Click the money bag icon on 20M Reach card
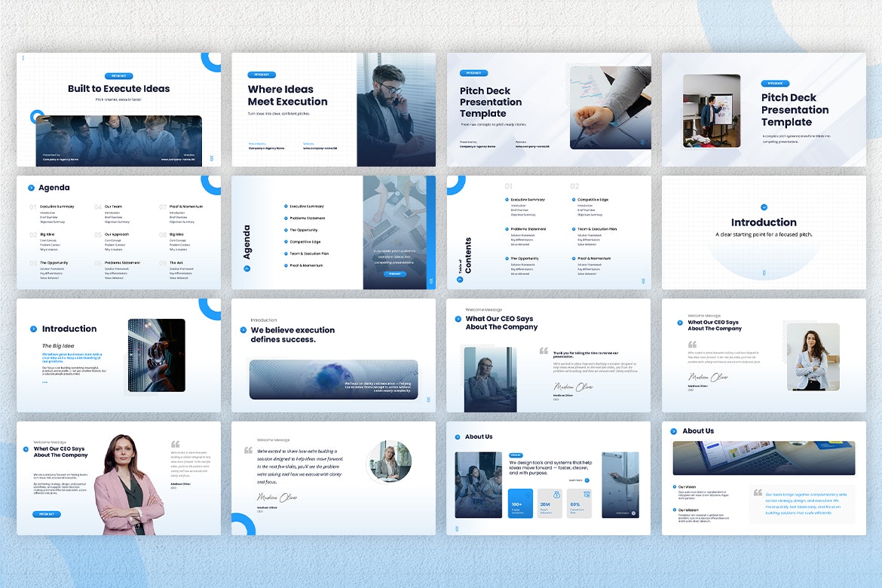This screenshot has width=882, height=588. pyautogui.click(x=556, y=495)
